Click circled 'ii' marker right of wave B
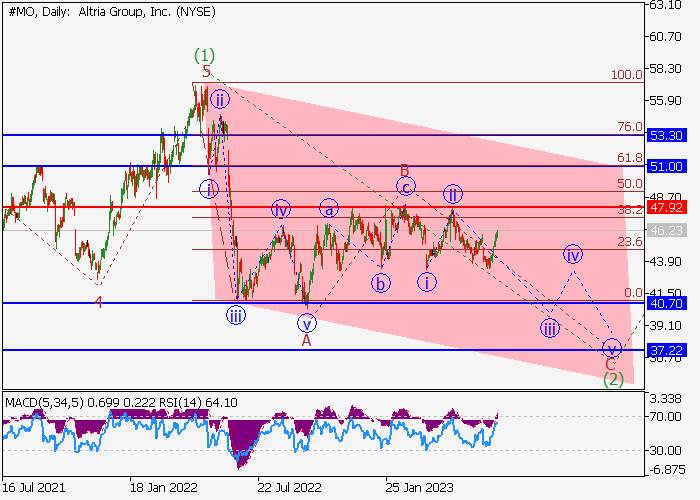 (x=453, y=194)
